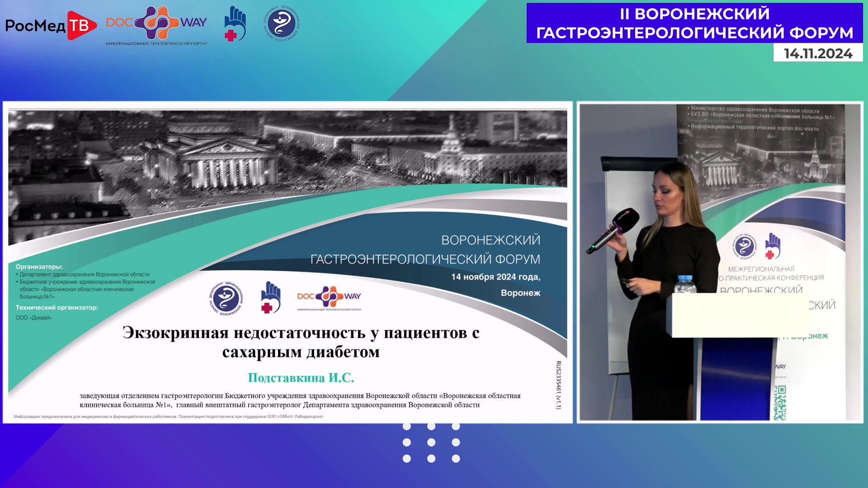
Task: Click the water bottle on the podium
Action: click(x=684, y=284)
